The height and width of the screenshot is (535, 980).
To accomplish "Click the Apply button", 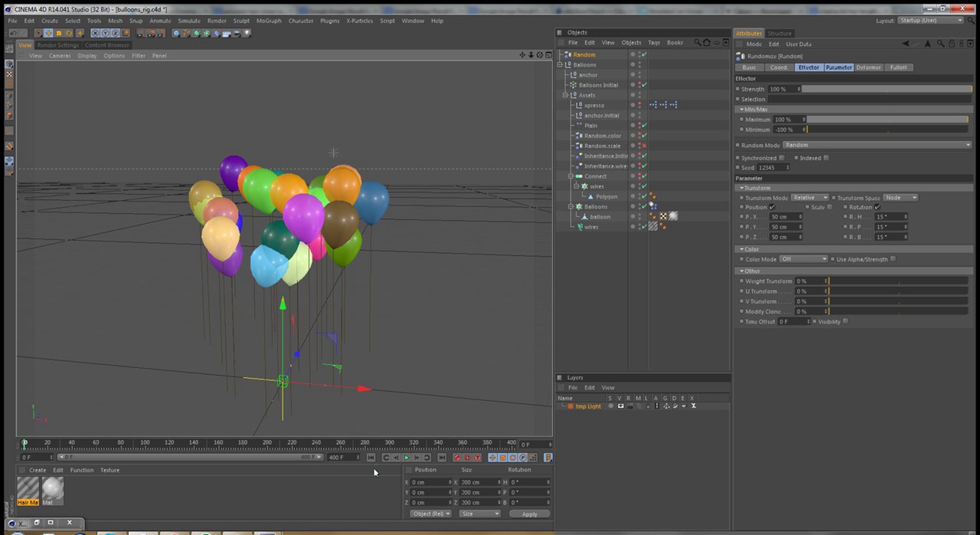I will 529,514.
